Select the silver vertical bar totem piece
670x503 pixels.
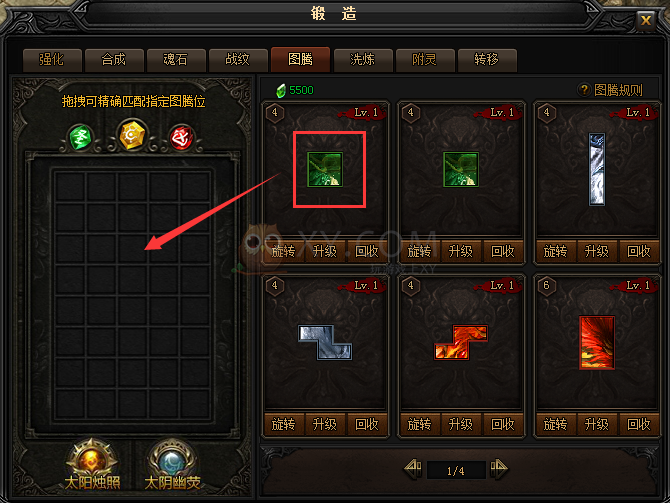pos(597,169)
